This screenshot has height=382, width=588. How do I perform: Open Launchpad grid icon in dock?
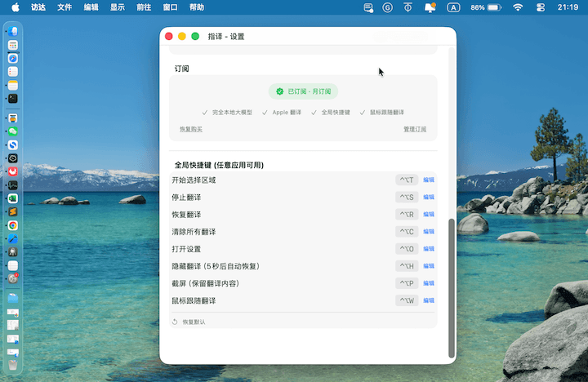pos(13,45)
